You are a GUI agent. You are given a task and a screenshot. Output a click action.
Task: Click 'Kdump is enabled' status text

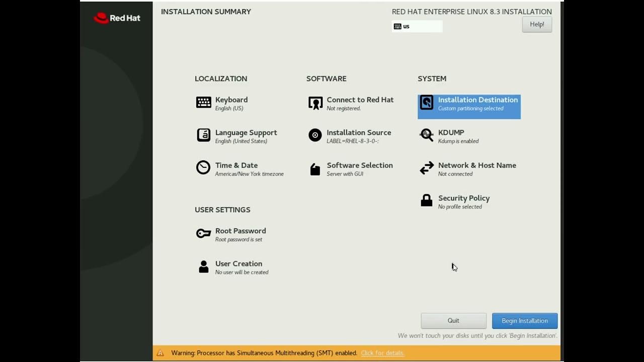point(458,141)
